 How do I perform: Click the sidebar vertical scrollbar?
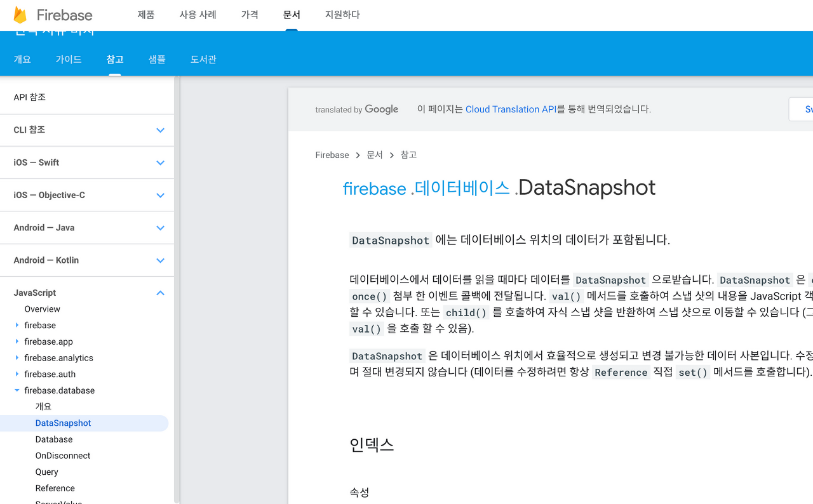click(x=177, y=290)
